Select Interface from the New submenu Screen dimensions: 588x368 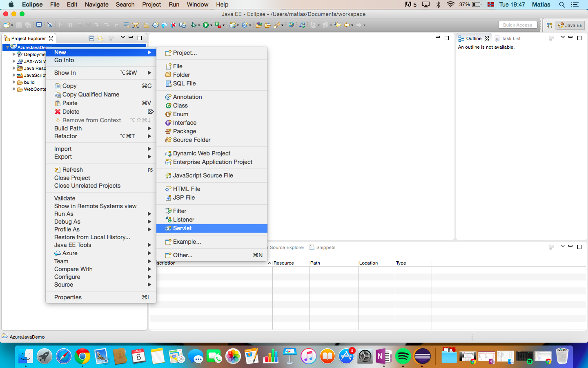point(212,123)
